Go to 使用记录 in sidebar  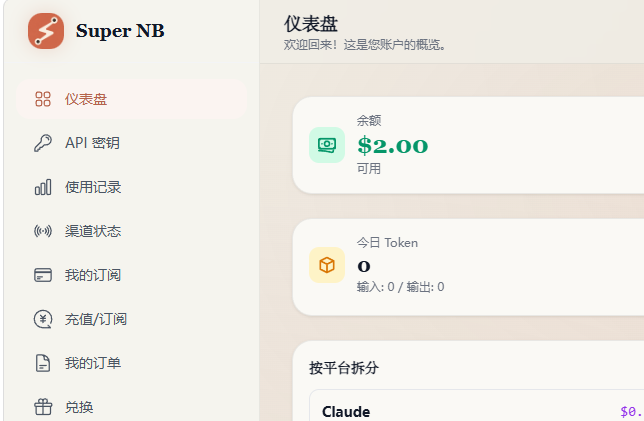(x=131, y=187)
